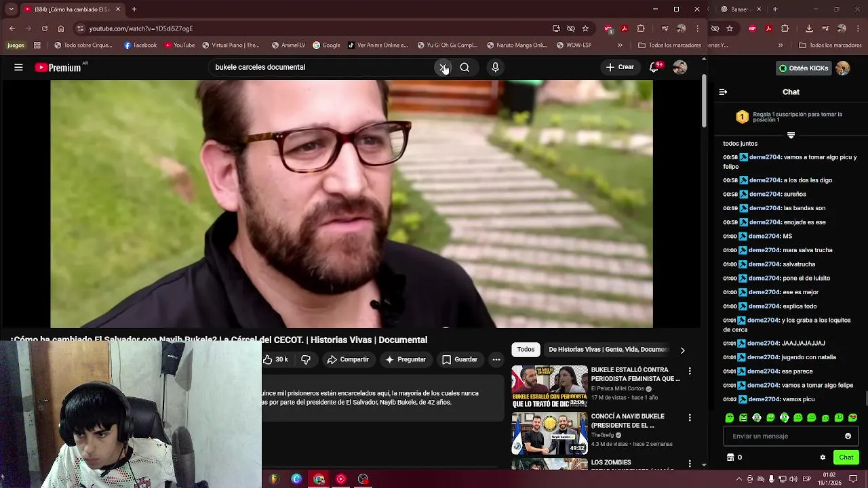Open Kick chat settings gear
Image resolution: width=868 pixels, height=488 pixels.
coord(823,457)
